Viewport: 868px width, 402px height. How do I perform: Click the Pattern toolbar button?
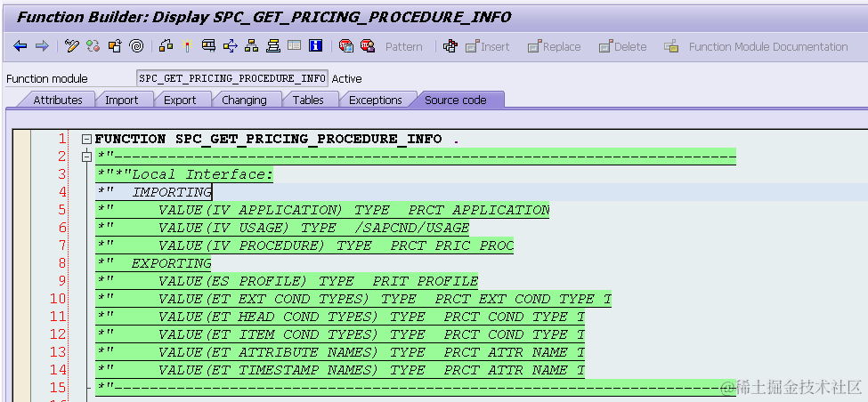point(403,47)
